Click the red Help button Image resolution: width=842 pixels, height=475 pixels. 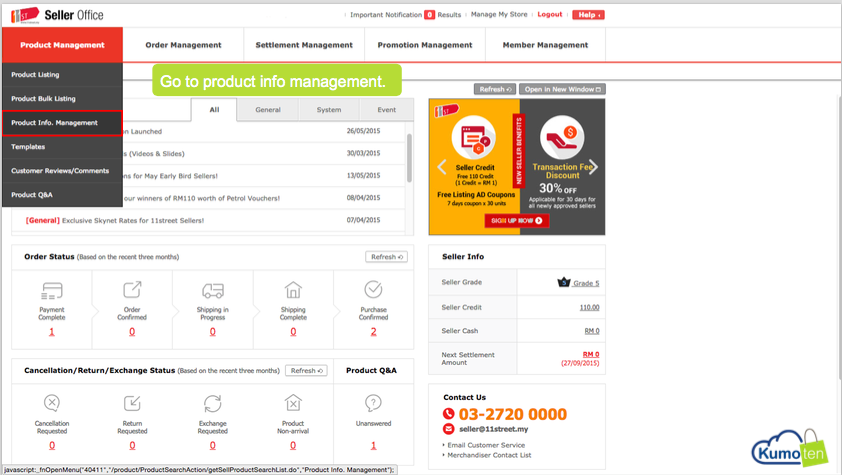click(x=588, y=14)
